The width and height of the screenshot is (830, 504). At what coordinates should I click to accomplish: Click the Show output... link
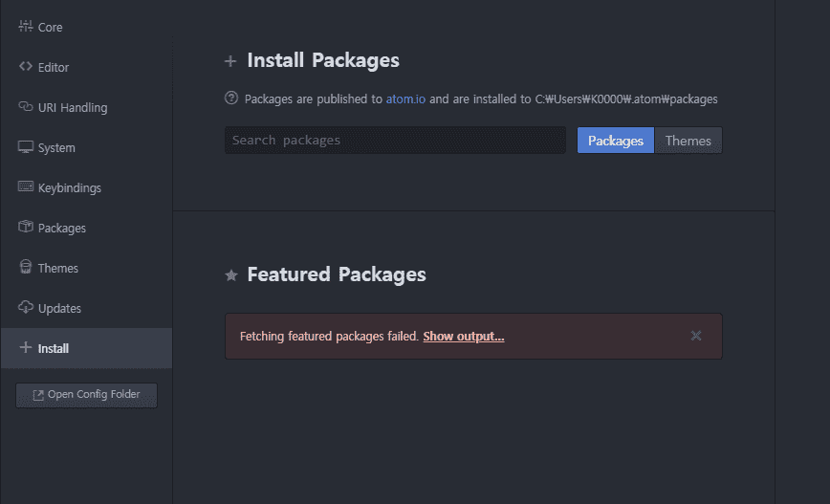pos(464,336)
